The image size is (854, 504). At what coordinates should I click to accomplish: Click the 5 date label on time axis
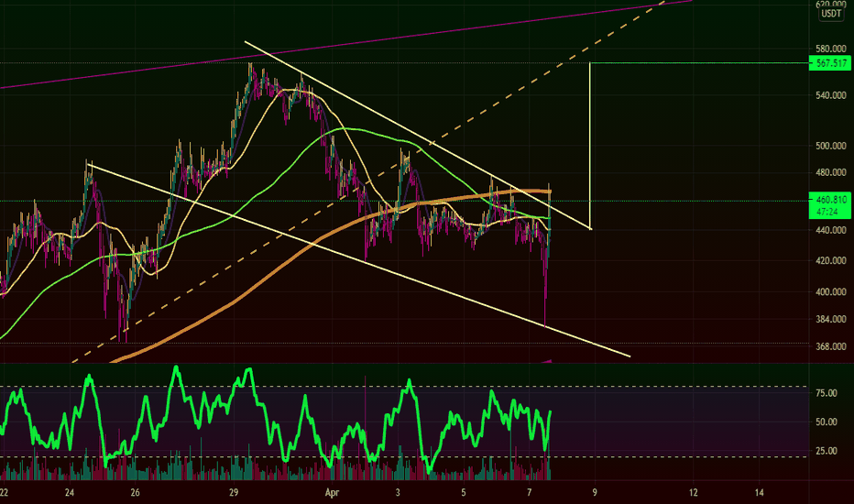click(x=464, y=493)
